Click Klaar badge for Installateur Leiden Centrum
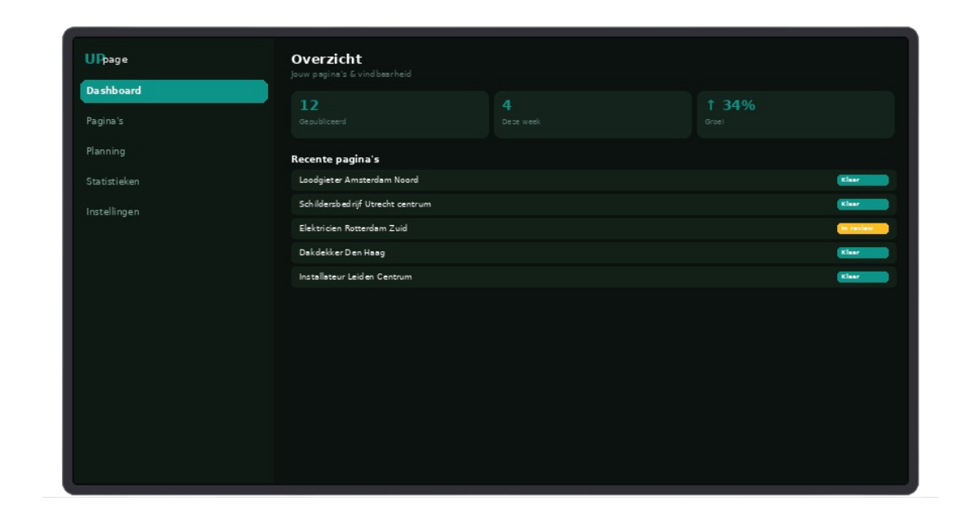Image resolution: width=980 pixels, height=514 pixels. tap(862, 277)
